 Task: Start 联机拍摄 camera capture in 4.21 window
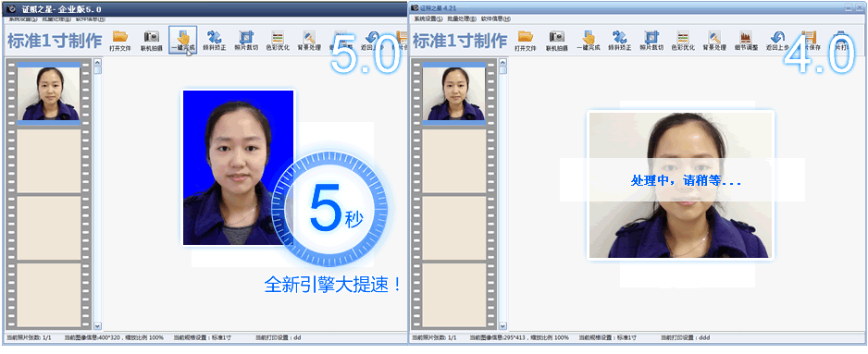tap(557, 41)
